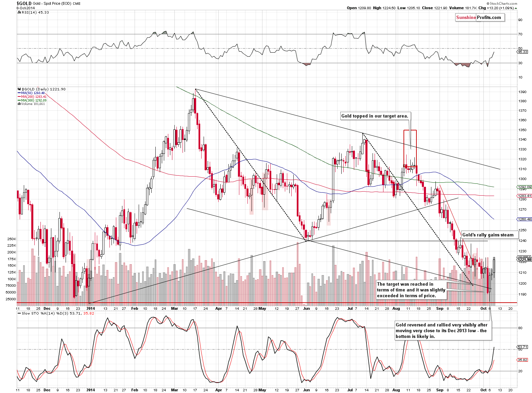This screenshot has height=393, width=532.
Task: Click the "Gold's rally gains steam" annotation
Action: tap(490, 235)
